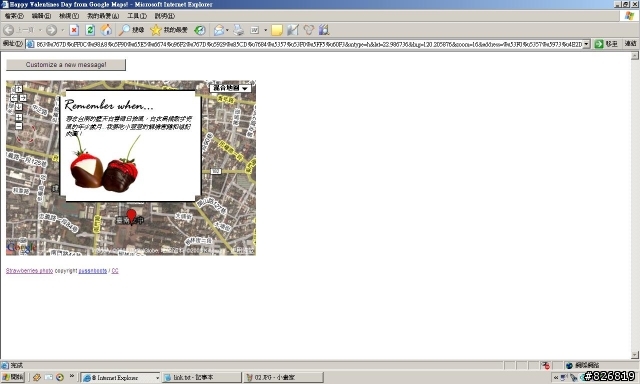
Task: Open the Back button history dropdown
Action: 40,30
